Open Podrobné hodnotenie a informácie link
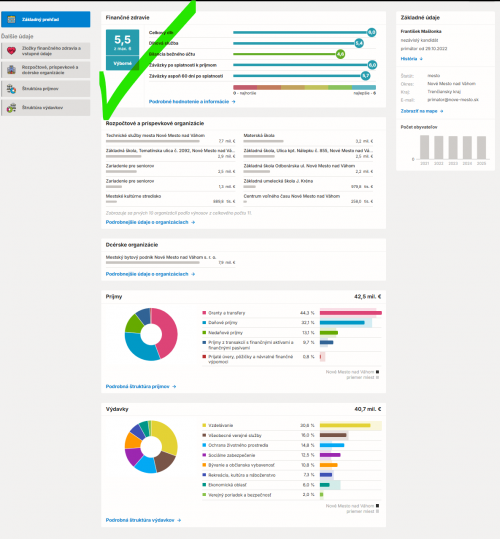 (192, 102)
